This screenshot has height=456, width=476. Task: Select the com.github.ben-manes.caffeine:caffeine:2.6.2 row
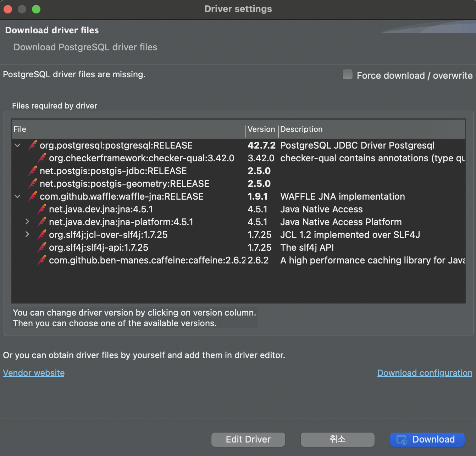pyautogui.click(x=239, y=260)
